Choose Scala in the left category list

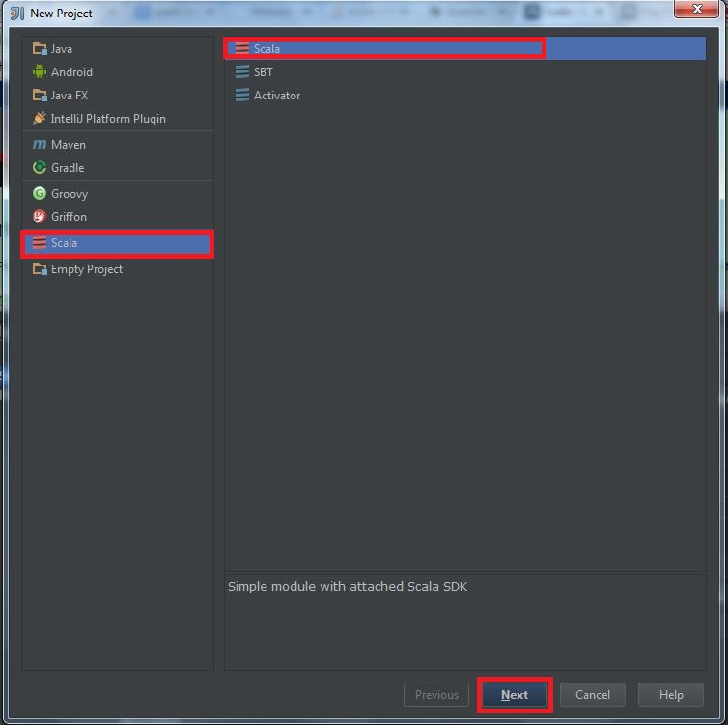(118, 243)
